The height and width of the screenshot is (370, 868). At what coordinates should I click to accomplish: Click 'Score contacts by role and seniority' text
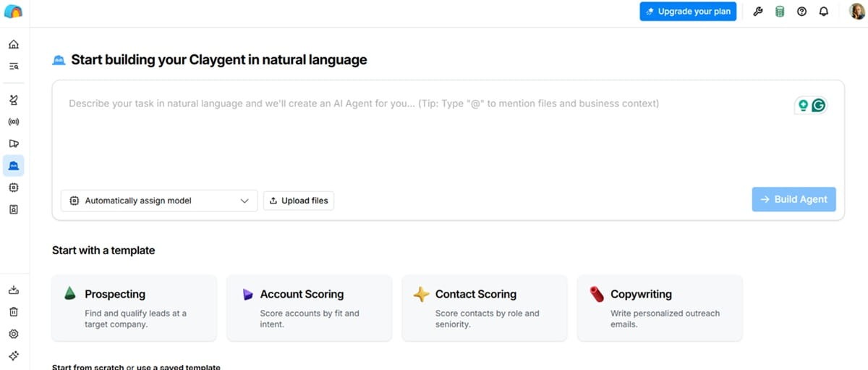point(488,319)
